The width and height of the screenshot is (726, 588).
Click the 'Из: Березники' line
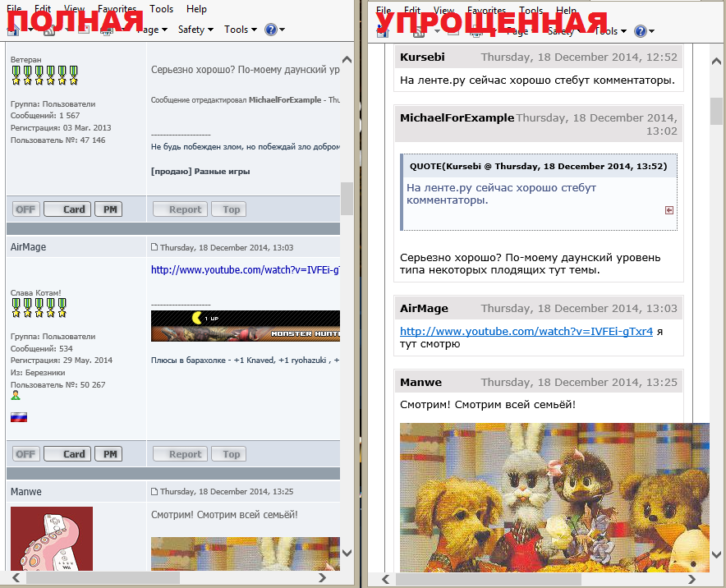click(x=38, y=373)
